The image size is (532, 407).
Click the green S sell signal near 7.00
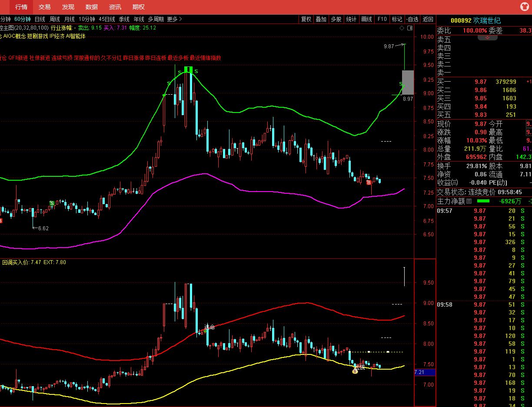tap(52, 203)
